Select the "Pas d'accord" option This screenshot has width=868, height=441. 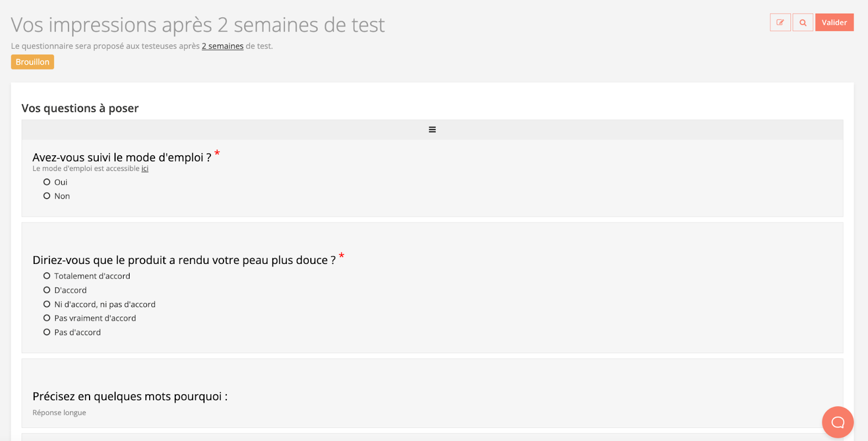(x=47, y=332)
